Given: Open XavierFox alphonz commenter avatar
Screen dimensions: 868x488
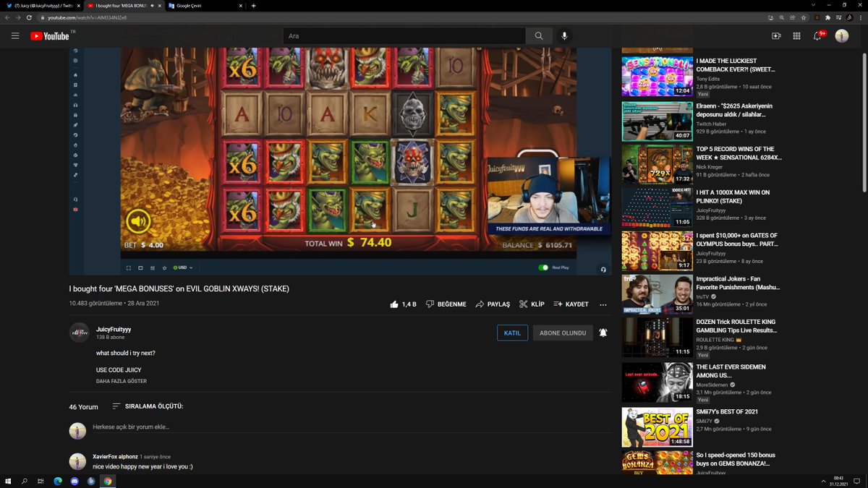Looking at the screenshot, I should click(77, 461).
